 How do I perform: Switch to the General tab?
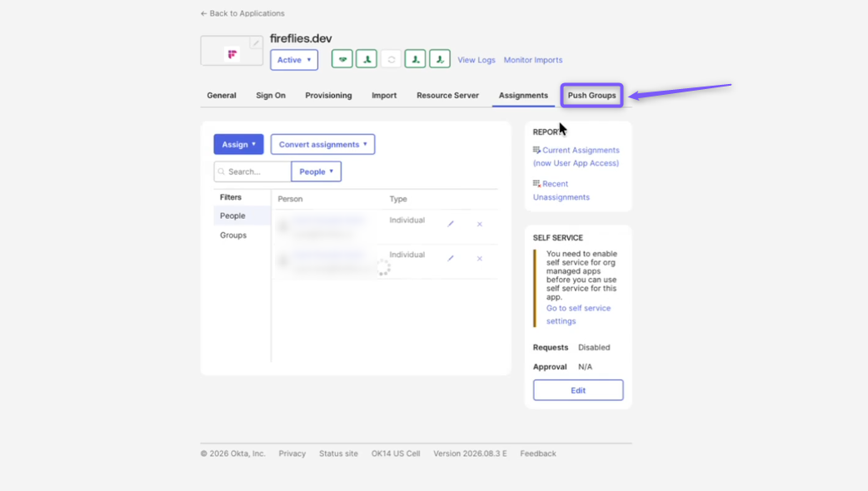[222, 95]
